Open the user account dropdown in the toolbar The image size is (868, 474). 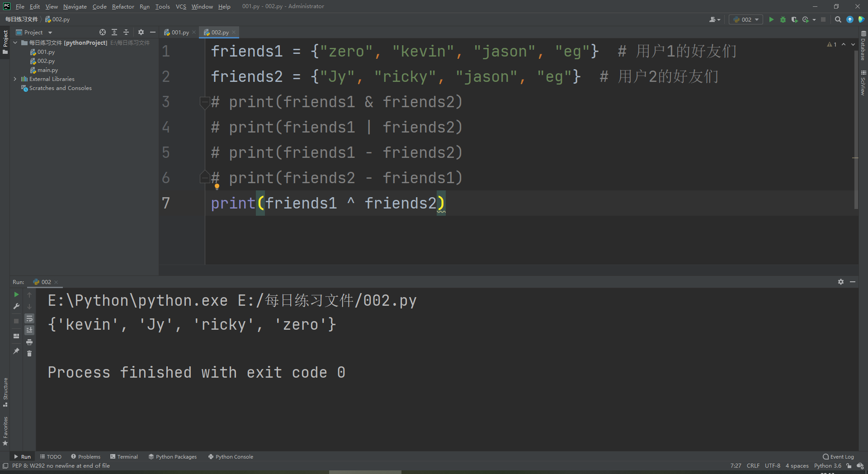pyautogui.click(x=715, y=19)
